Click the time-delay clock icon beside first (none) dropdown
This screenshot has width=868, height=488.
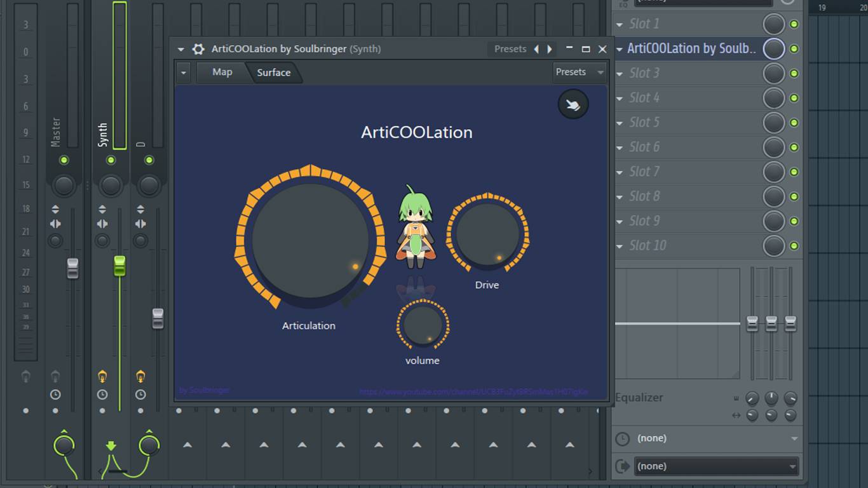click(x=623, y=438)
